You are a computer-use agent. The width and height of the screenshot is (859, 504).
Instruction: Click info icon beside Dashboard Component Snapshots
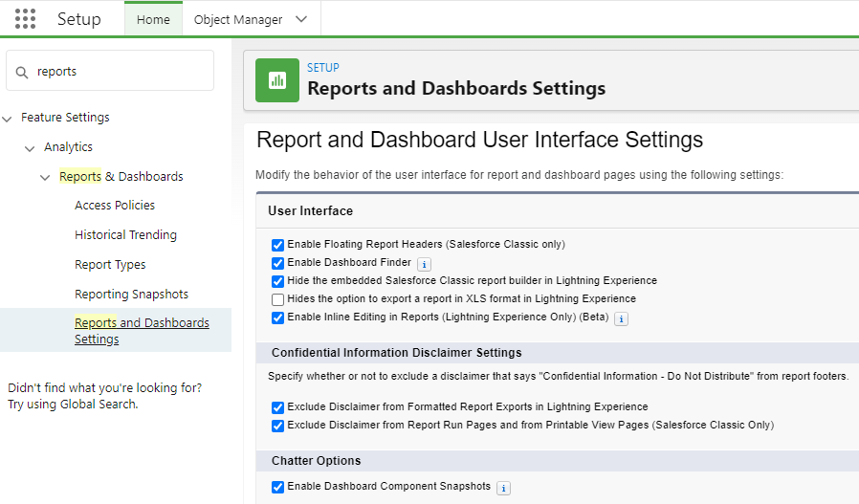click(503, 488)
